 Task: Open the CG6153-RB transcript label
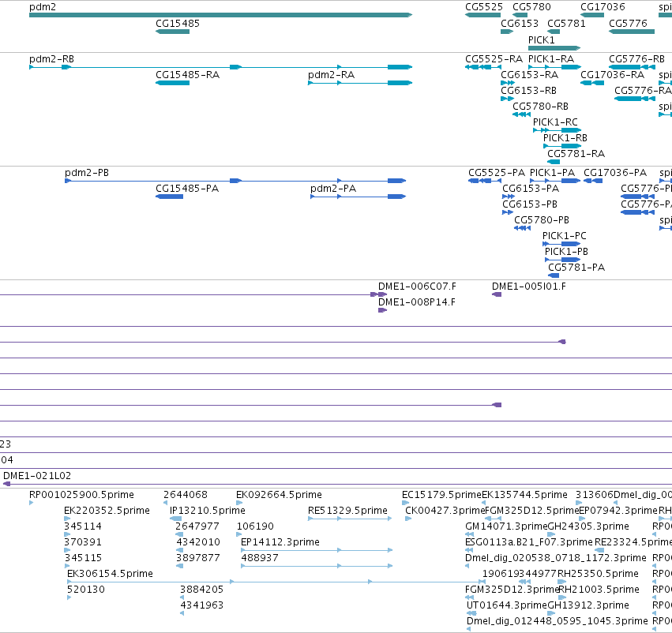pyautogui.click(x=528, y=91)
